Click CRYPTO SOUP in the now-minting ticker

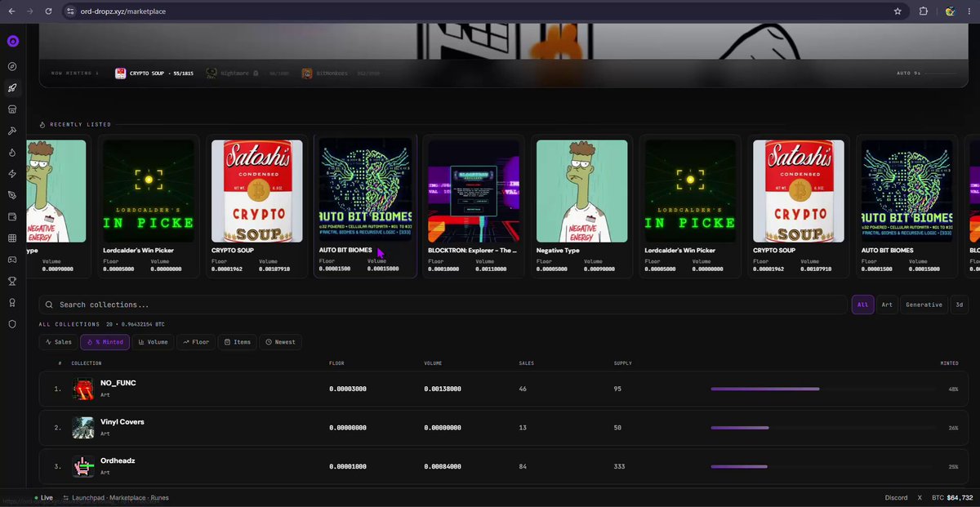(x=154, y=73)
